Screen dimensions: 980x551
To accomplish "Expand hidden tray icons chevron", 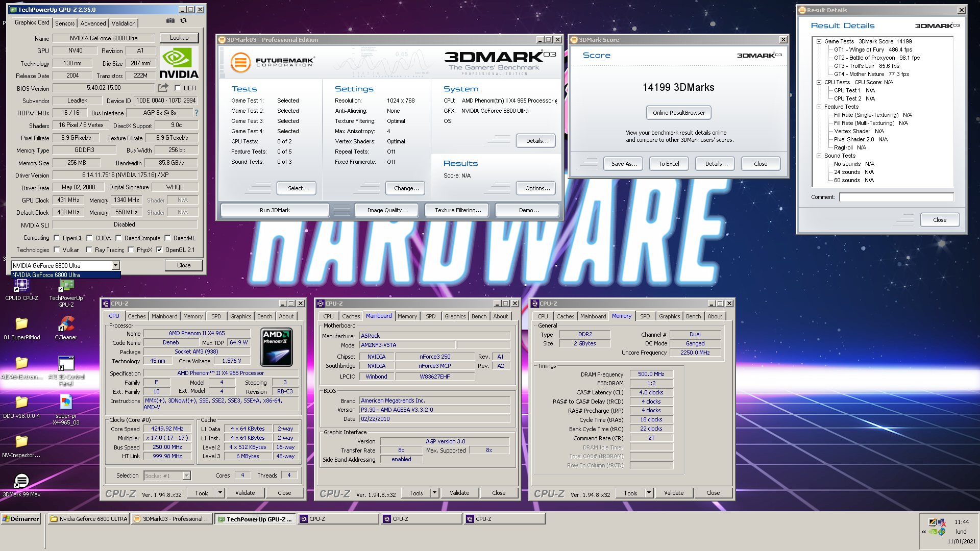I will point(924,532).
